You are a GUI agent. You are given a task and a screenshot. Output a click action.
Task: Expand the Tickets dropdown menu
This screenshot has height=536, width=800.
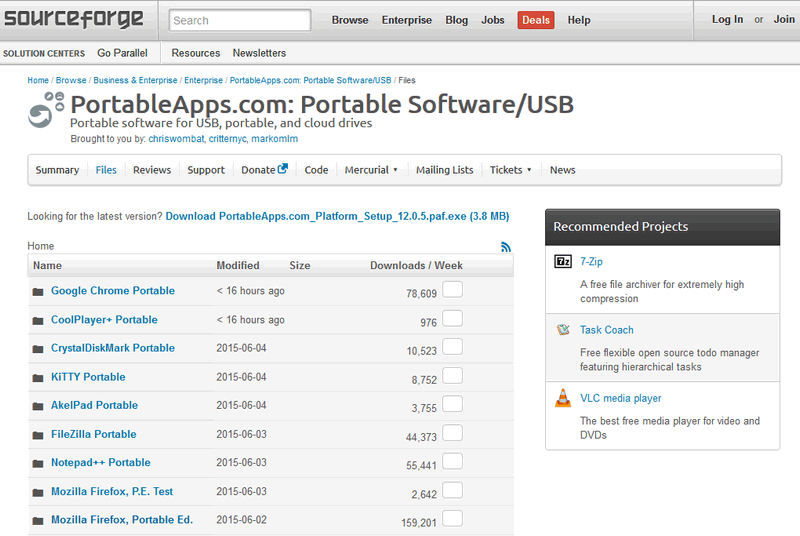click(510, 170)
